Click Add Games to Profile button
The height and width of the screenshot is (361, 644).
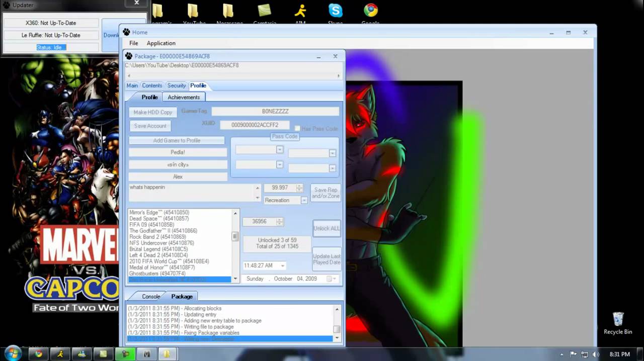(x=177, y=140)
